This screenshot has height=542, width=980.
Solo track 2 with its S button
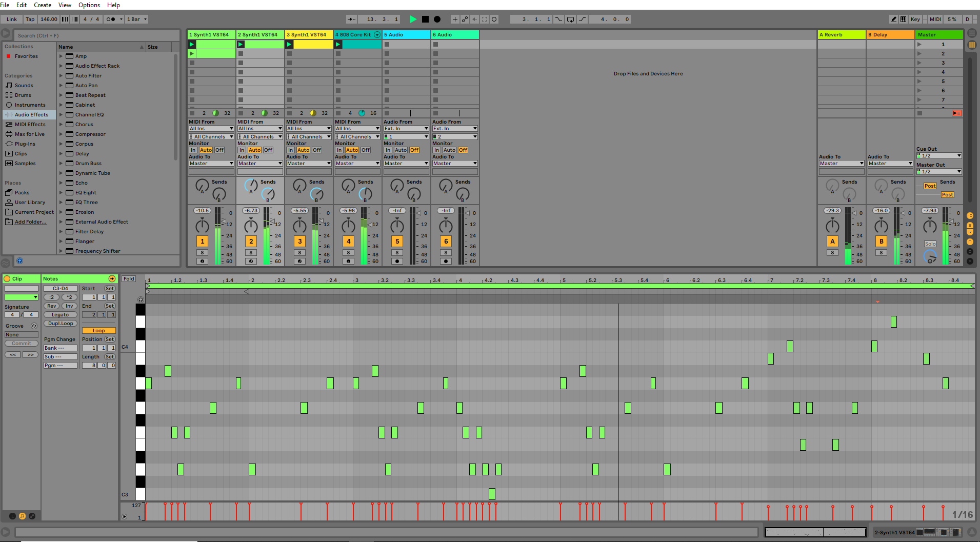[x=251, y=252]
